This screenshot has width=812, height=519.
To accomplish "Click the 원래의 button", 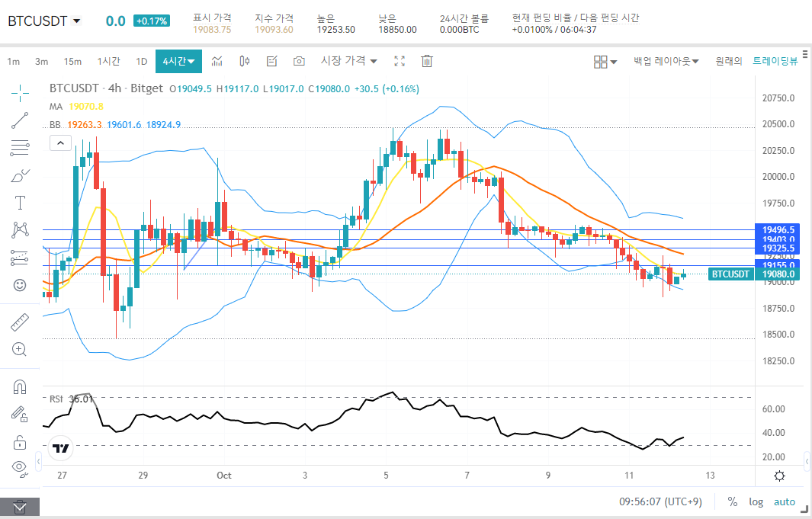I will 727,61.
